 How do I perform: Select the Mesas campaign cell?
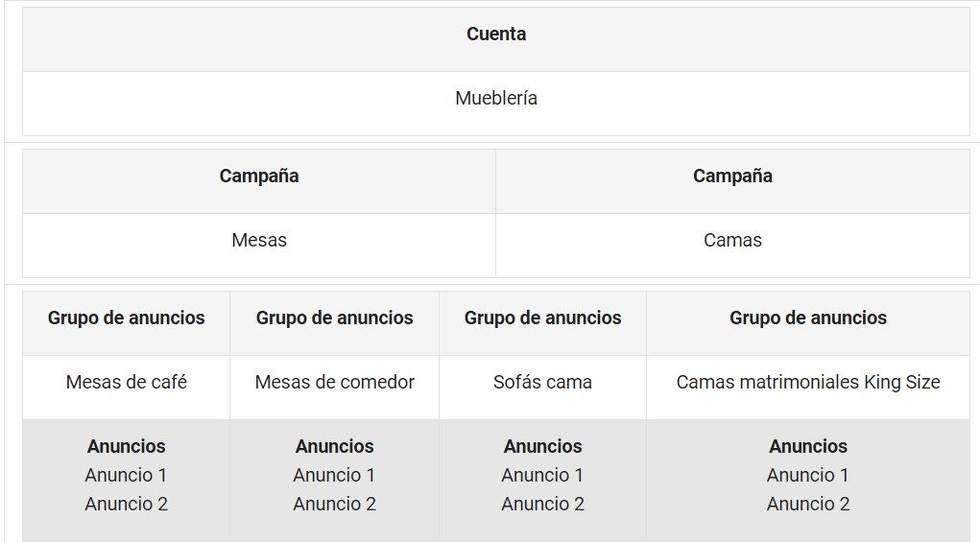(259, 241)
